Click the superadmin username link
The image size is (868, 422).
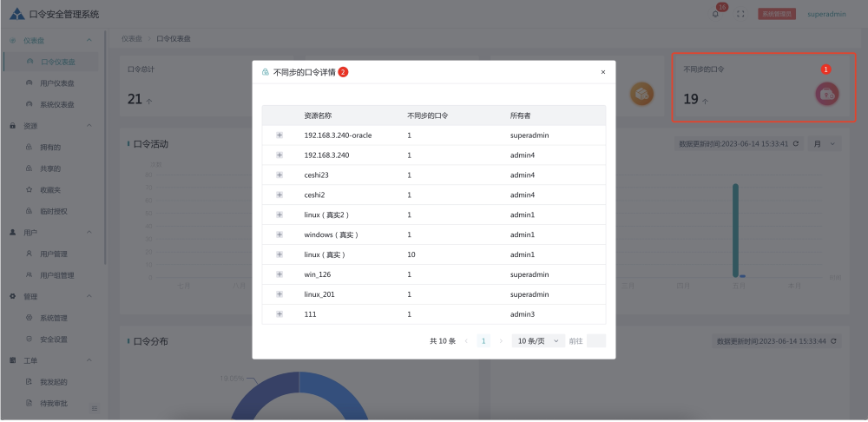pyautogui.click(x=826, y=14)
